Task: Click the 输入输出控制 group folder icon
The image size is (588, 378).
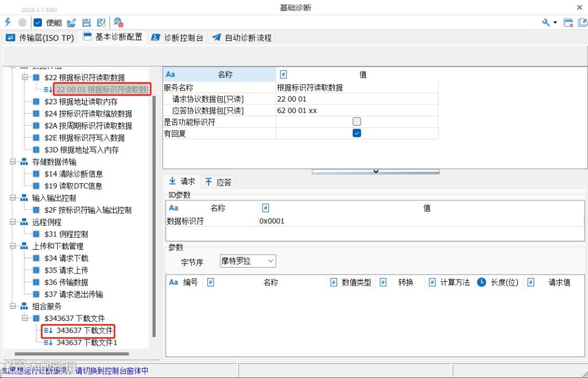Action: tap(24, 198)
